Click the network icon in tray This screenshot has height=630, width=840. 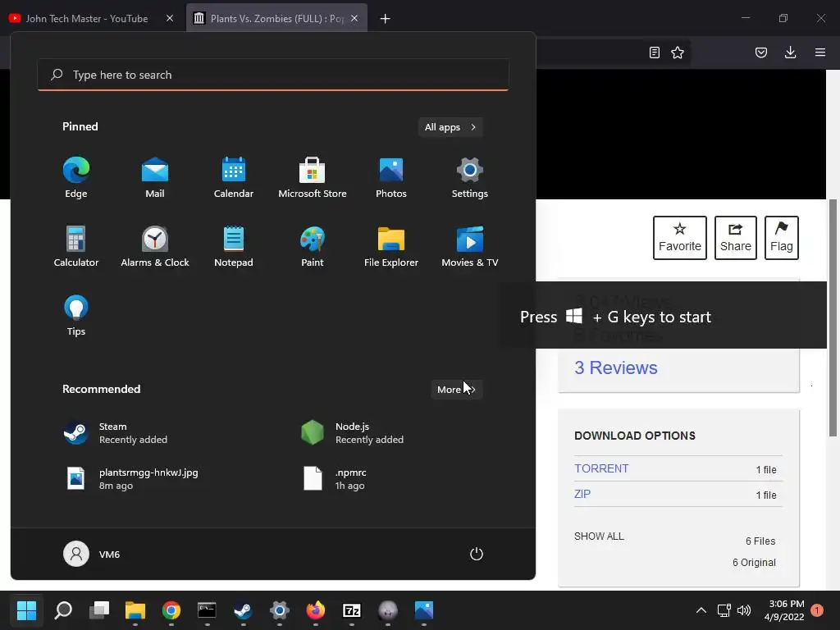pyautogui.click(x=724, y=610)
